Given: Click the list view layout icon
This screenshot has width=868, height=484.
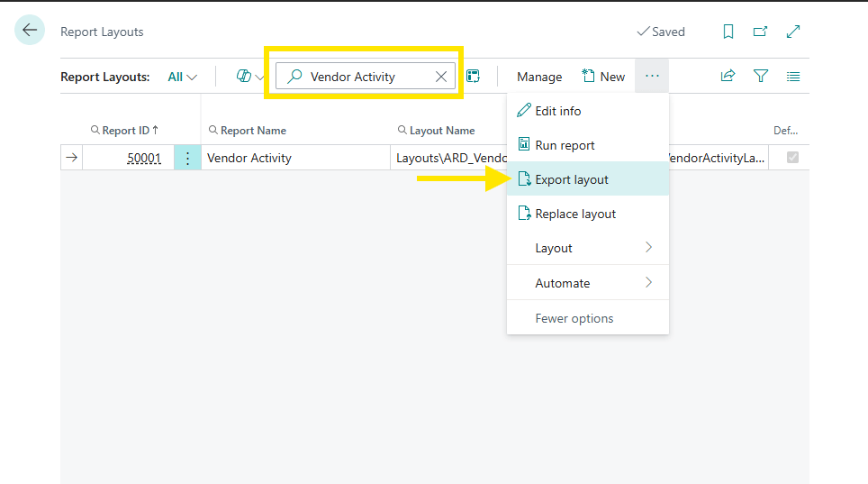Looking at the screenshot, I should (793, 77).
